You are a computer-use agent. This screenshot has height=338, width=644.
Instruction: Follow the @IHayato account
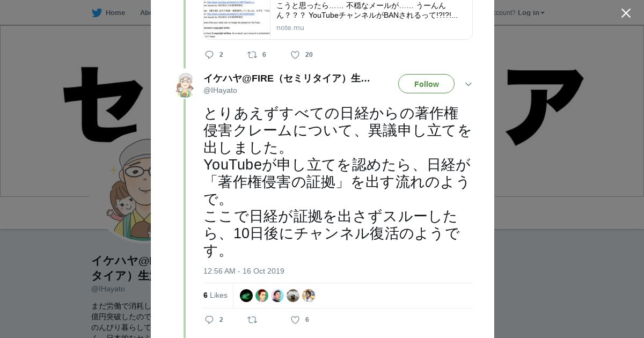426,84
